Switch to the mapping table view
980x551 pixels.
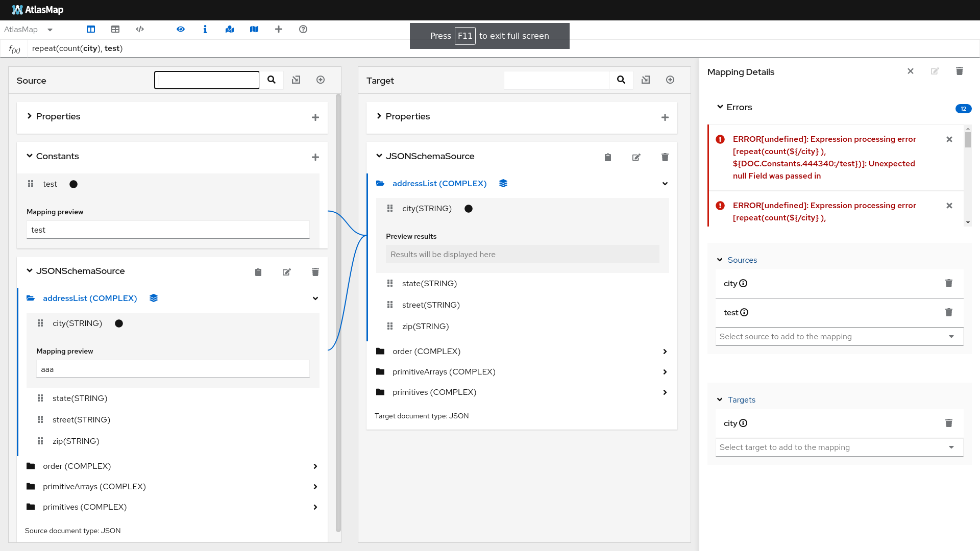115,29
